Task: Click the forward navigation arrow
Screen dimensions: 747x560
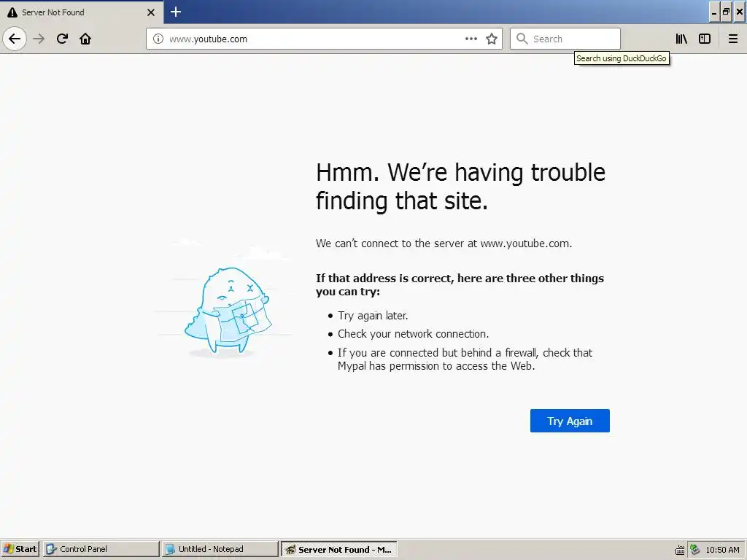Action: click(39, 39)
